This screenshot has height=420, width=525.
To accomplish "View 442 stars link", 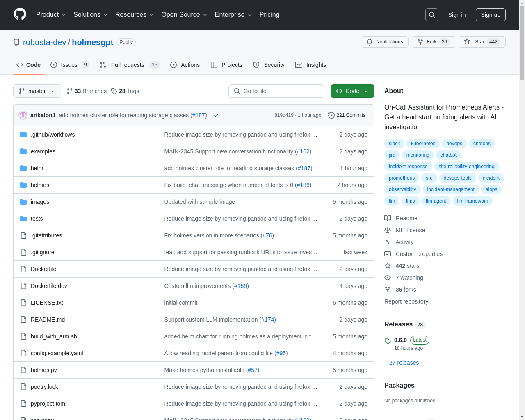I will [x=402, y=266].
